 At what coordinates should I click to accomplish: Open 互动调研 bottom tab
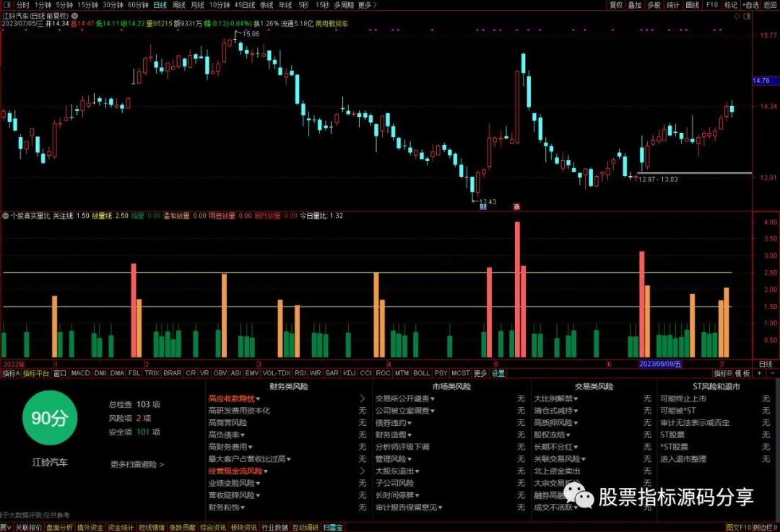305,528
